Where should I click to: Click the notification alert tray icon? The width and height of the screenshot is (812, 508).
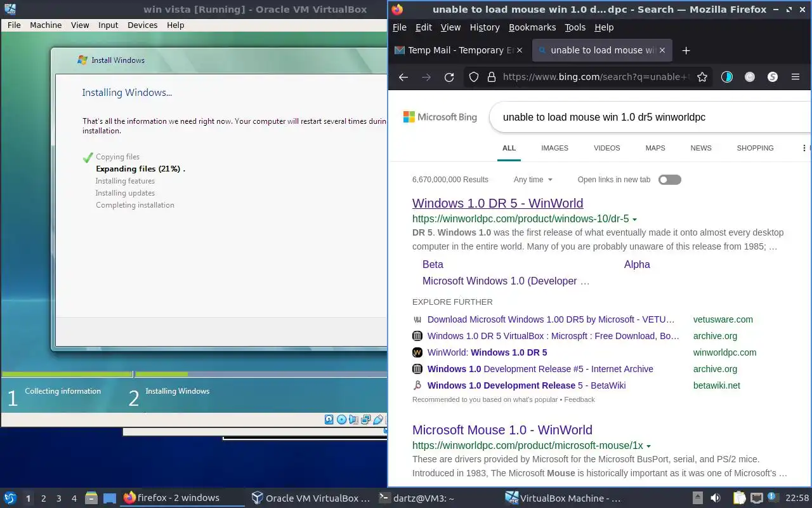click(x=773, y=497)
